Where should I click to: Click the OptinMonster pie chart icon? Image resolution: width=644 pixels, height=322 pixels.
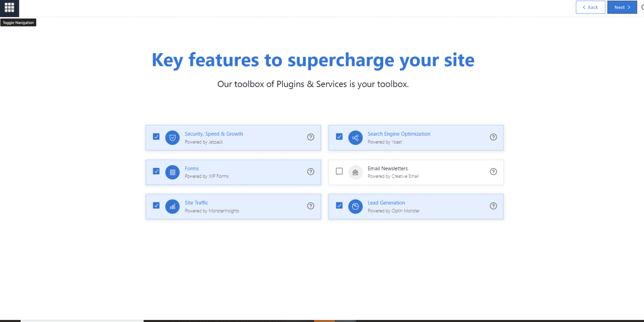355,206
